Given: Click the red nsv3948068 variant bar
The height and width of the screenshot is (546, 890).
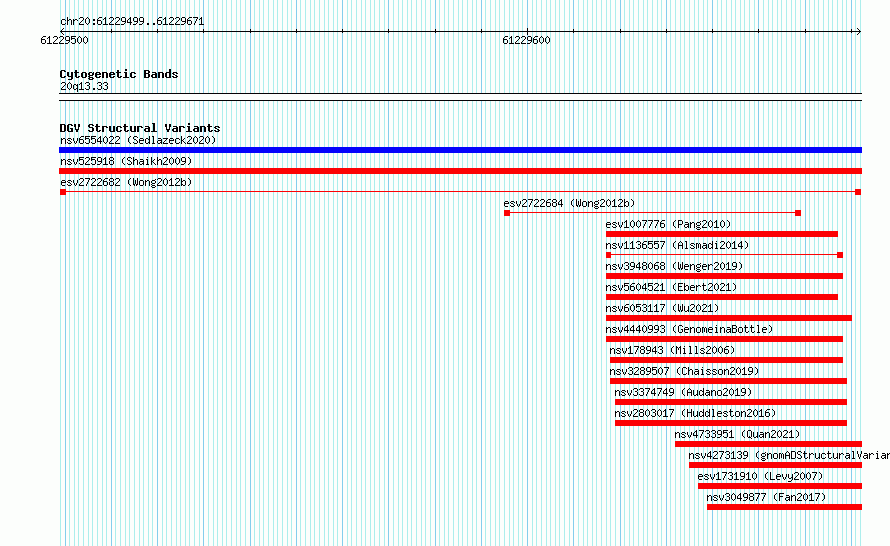Looking at the screenshot, I should (x=724, y=276).
